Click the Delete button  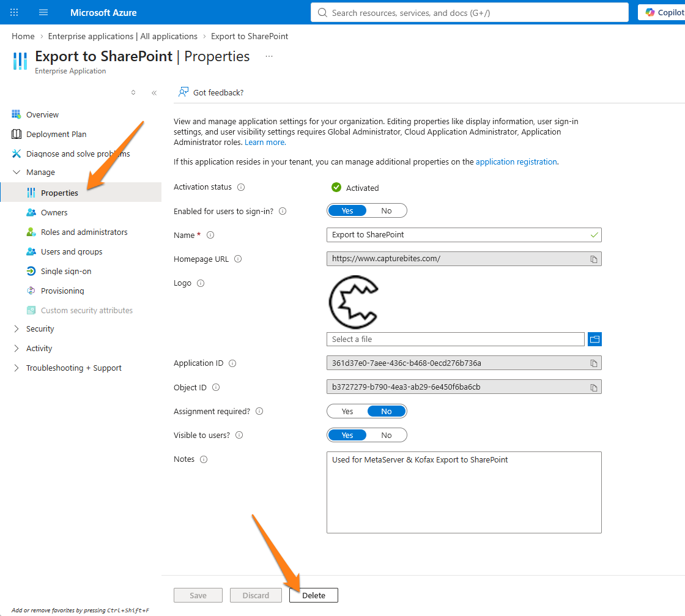point(314,595)
